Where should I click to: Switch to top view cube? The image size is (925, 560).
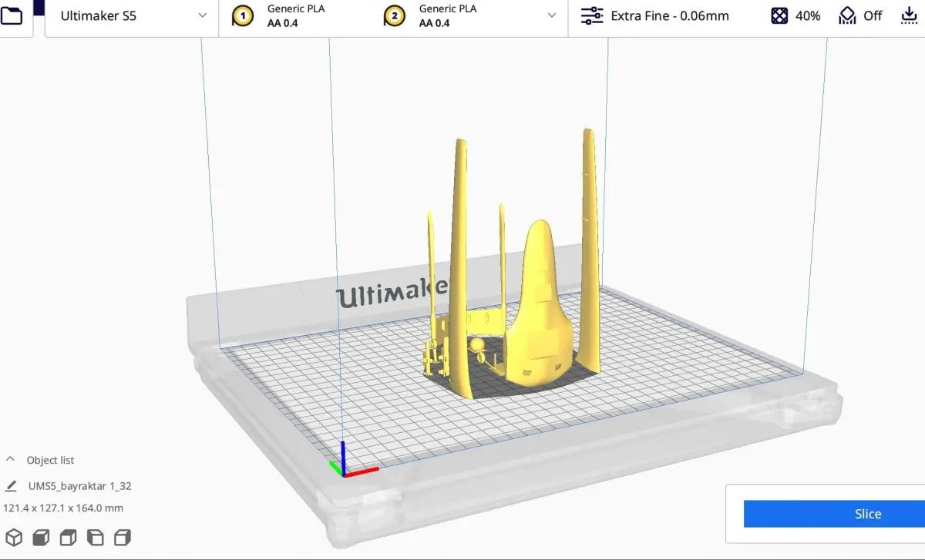click(x=68, y=537)
